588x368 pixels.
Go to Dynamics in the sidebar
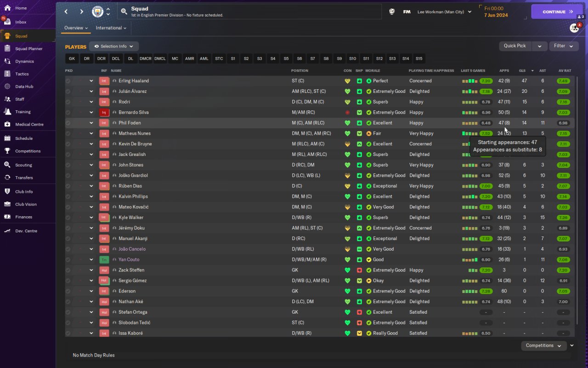click(24, 61)
